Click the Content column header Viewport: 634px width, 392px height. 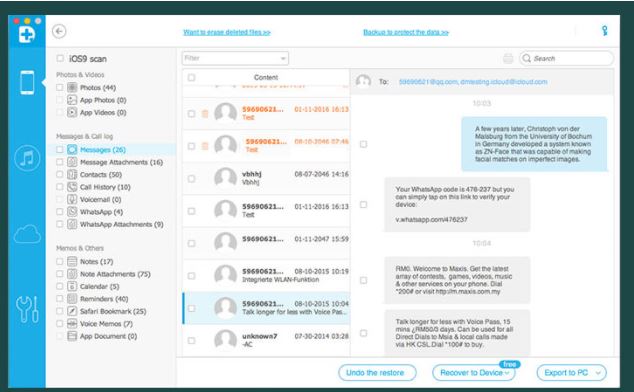pos(266,77)
